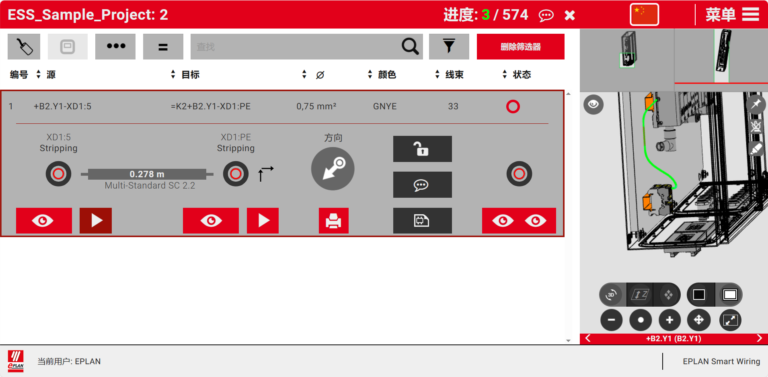Image resolution: width=768 pixels, height=377 pixels.
Task: Click the 删除筛选器 button
Action: click(x=521, y=47)
